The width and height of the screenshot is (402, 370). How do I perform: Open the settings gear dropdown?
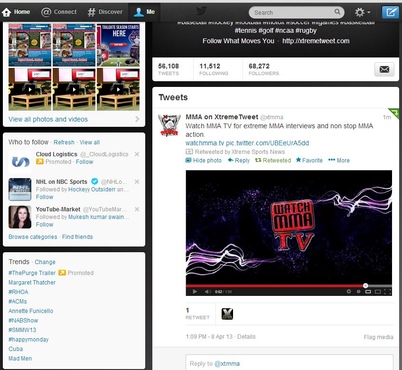[x=363, y=12]
